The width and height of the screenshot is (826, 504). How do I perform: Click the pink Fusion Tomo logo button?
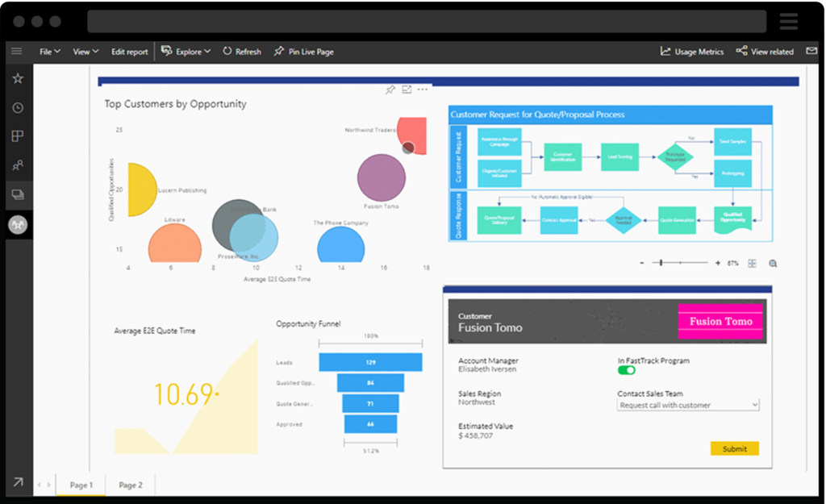(720, 321)
